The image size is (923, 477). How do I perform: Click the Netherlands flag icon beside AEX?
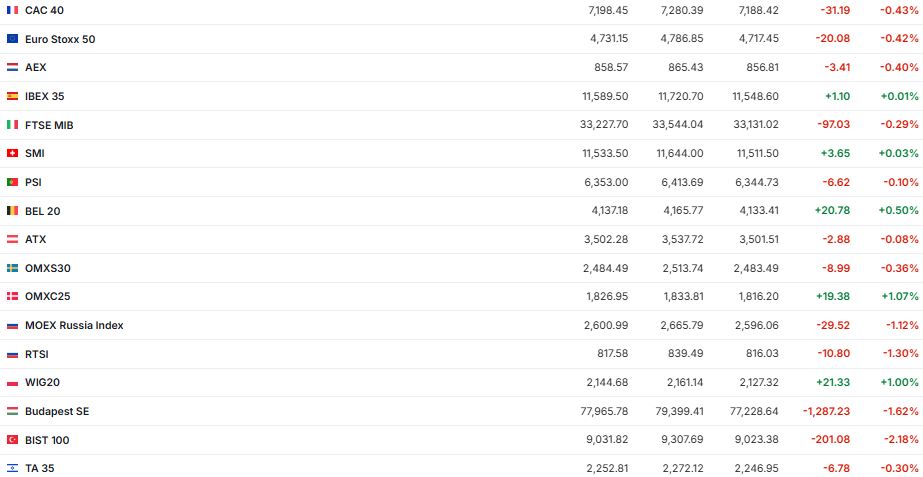12,67
